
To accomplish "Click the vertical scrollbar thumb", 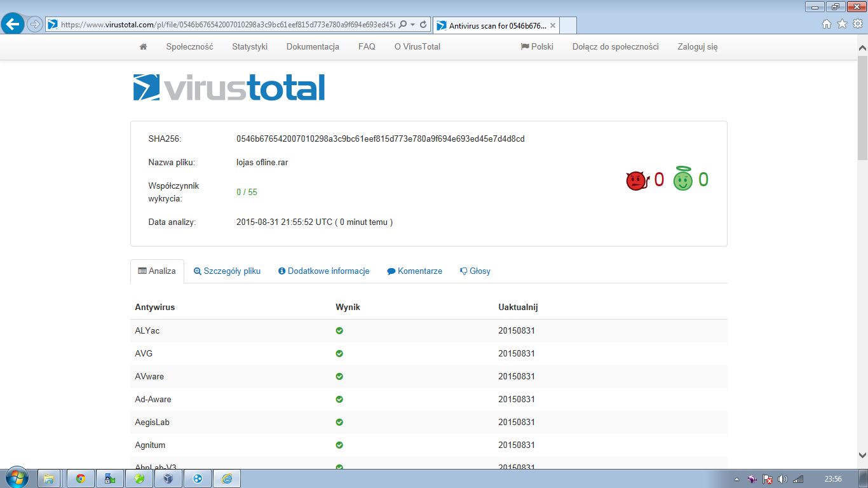I will (x=862, y=108).
